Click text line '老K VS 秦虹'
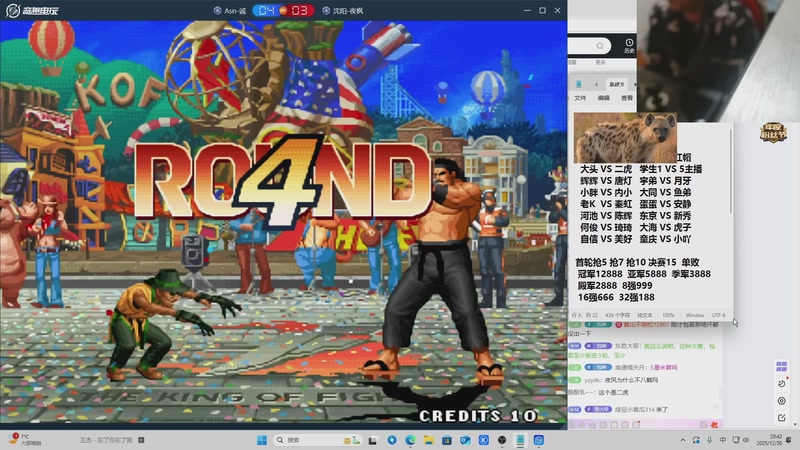 [x=606, y=204]
